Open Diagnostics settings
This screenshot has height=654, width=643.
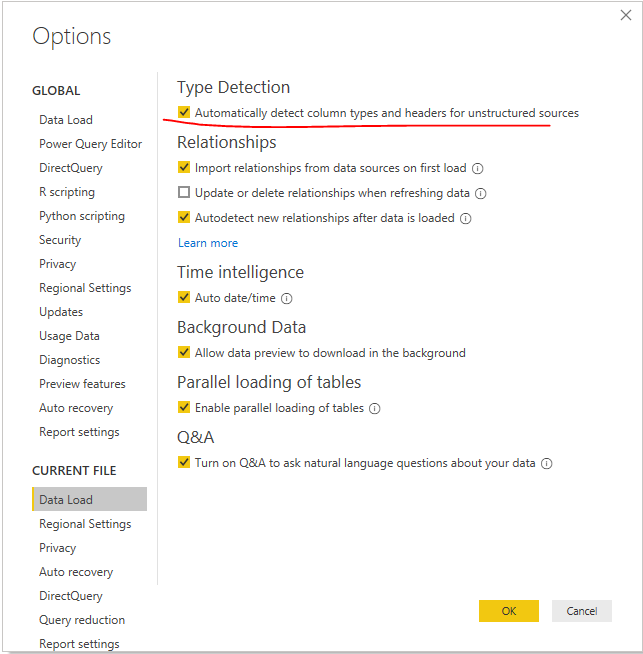pyautogui.click(x=70, y=360)
